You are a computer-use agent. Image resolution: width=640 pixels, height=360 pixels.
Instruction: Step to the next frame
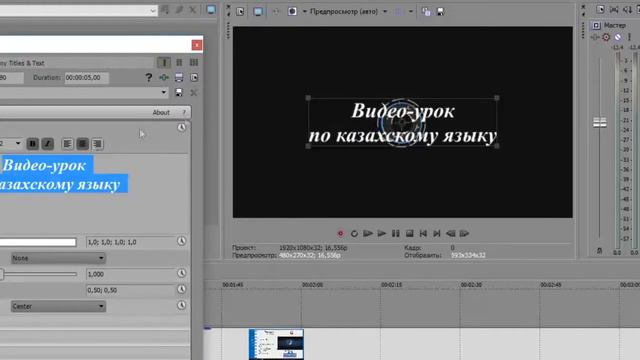(x=464, y=233)
